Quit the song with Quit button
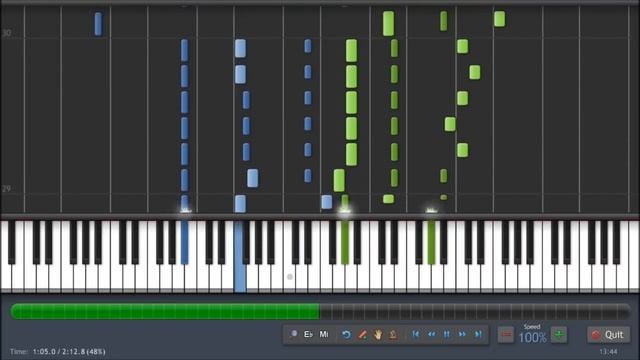Viewport: 640px width, 360px height. click(608, 335)
